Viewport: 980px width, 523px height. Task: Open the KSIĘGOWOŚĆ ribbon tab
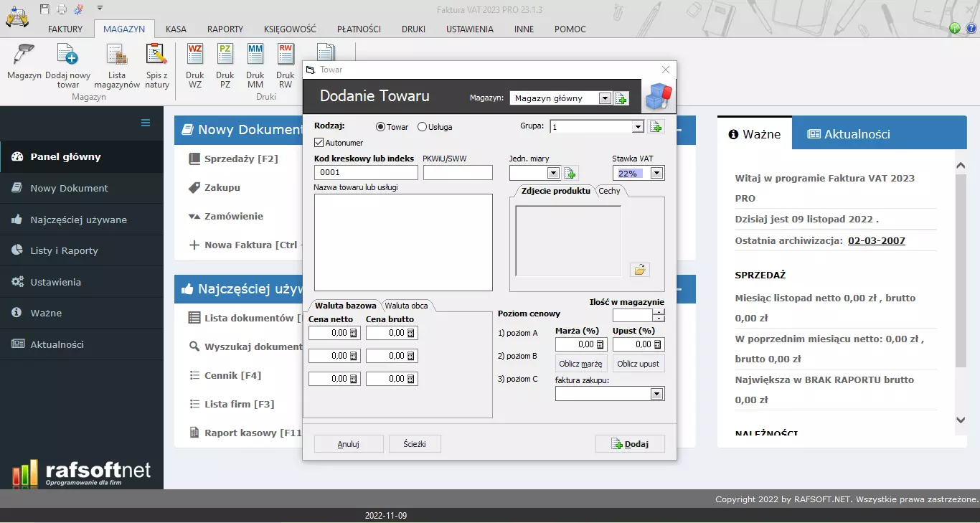[x=290, y=29]
